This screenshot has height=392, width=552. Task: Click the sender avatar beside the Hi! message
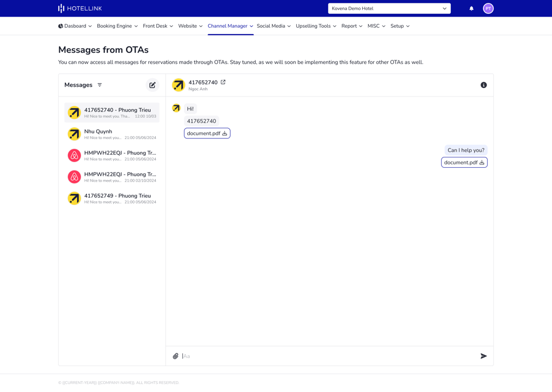click(176, 108)
